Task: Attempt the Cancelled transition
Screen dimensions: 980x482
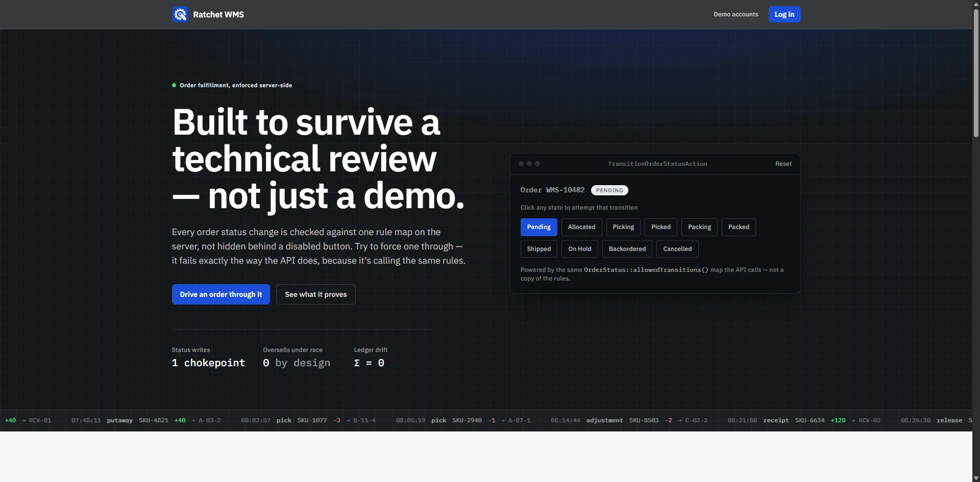Action: pyautogui.click(x=677, y=249)
